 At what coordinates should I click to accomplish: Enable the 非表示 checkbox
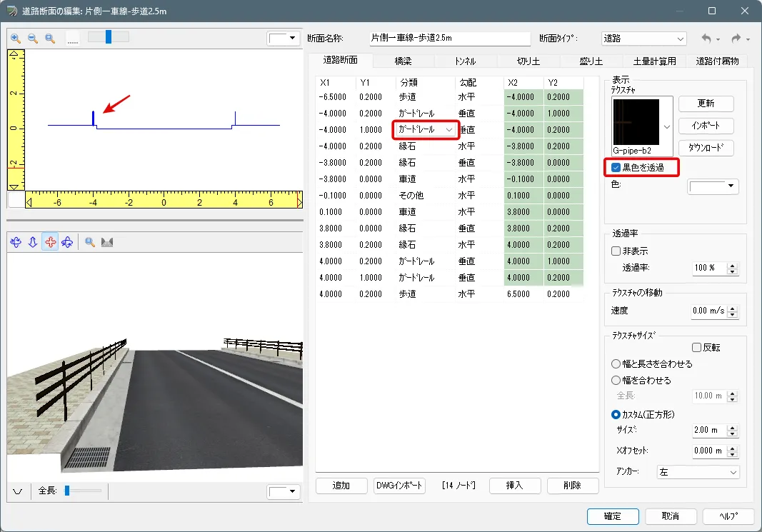pyautogui.click(x=616, y=251)
